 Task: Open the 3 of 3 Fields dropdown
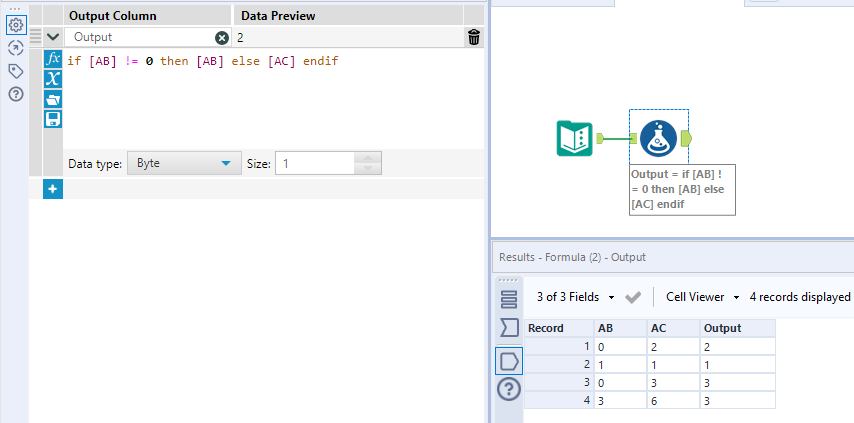pos(575,297)
